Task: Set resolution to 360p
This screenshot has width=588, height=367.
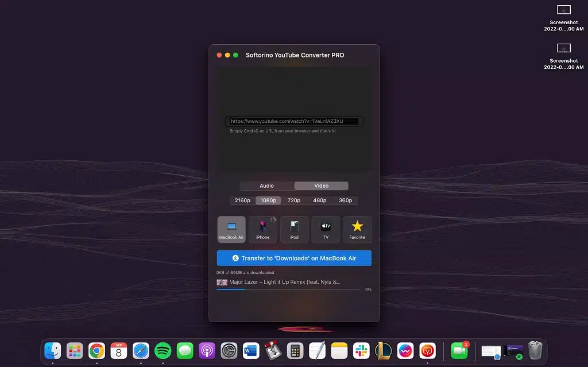Action: [x=345, y=200]
